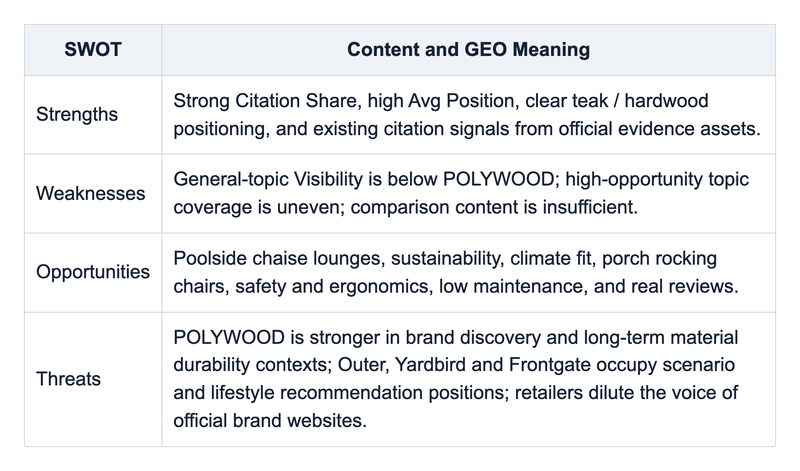Click official brand websites text
This screenshot has width=800, height=471.
(270, 420)
